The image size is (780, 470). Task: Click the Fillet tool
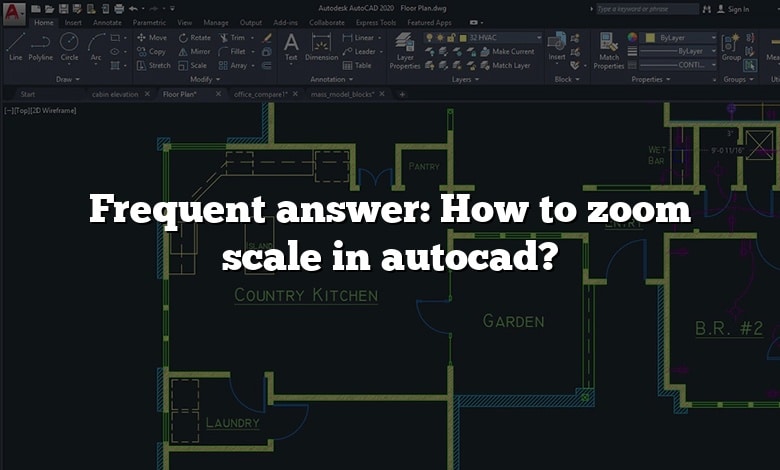232,51
